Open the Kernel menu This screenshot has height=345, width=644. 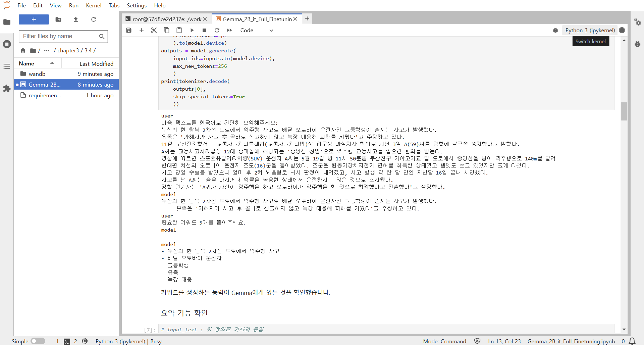[x=94, y=5]
